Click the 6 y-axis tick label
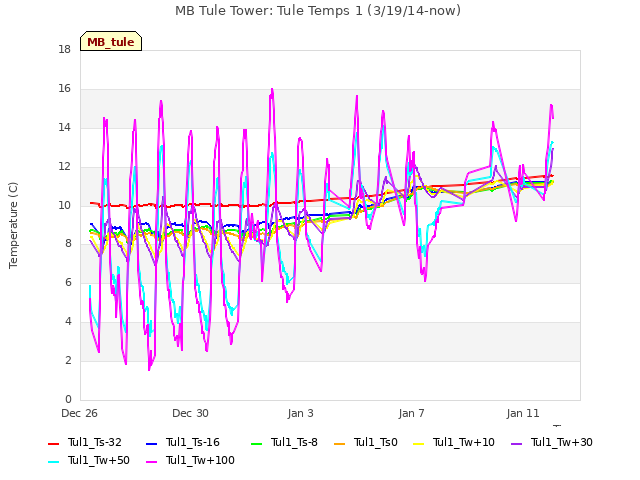Viewport: 640px width, 480px height. tap(68, 282)
